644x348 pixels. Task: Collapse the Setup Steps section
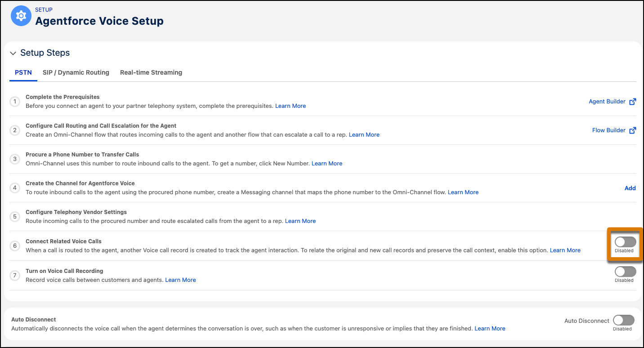[x=13, y=53]
